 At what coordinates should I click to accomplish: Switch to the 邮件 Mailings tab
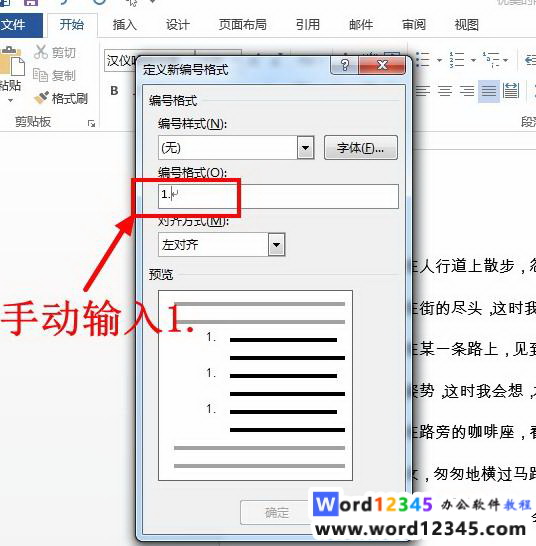(360, 25)
